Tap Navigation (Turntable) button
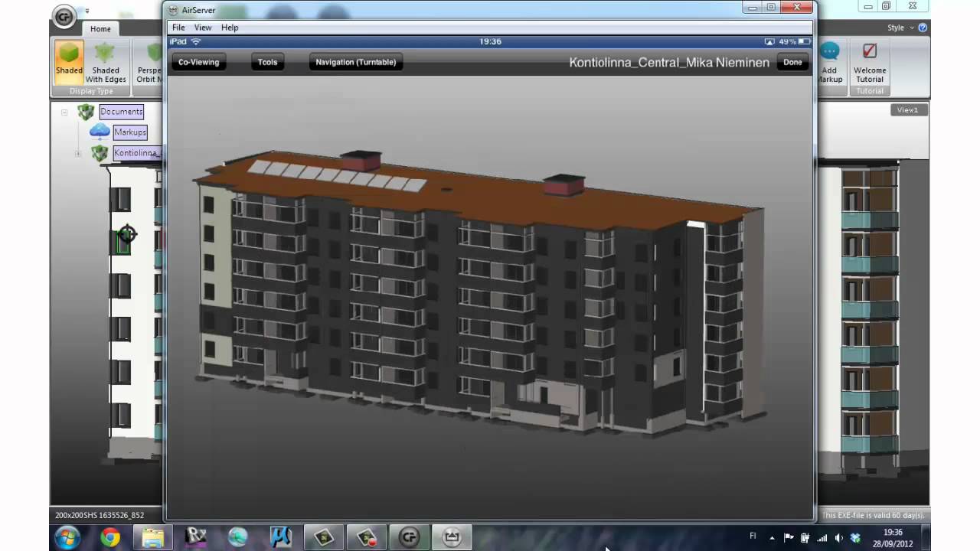Image resolution: width=980 pixels, height=551 pixels. [356, 62]
